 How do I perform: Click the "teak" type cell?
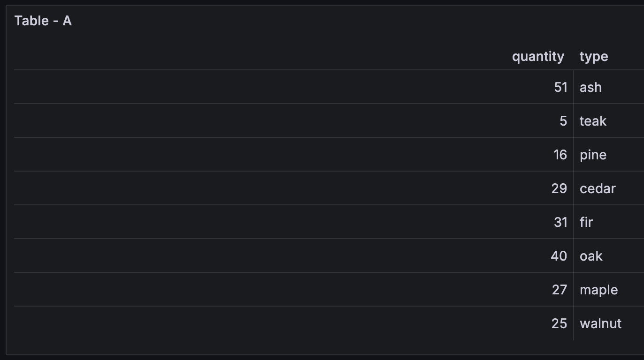click(x=593, y=121)
